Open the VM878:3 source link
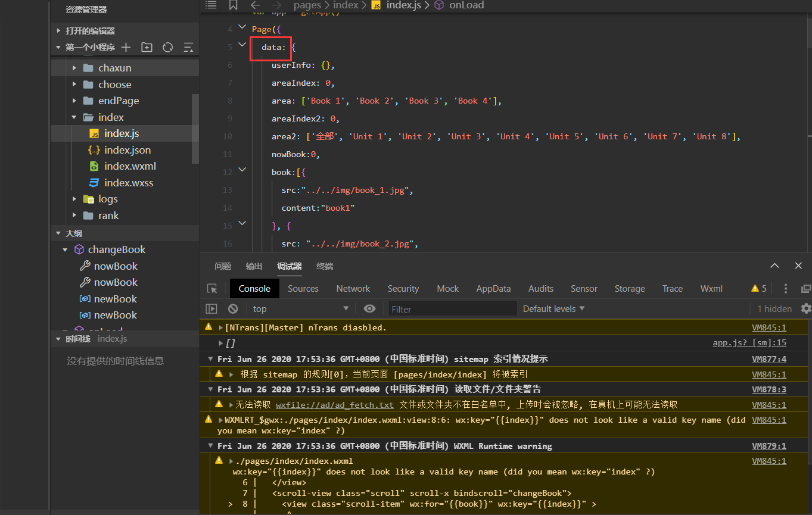Image resolution: width=812 pixels, height=515 pixels. click(769, 389)
